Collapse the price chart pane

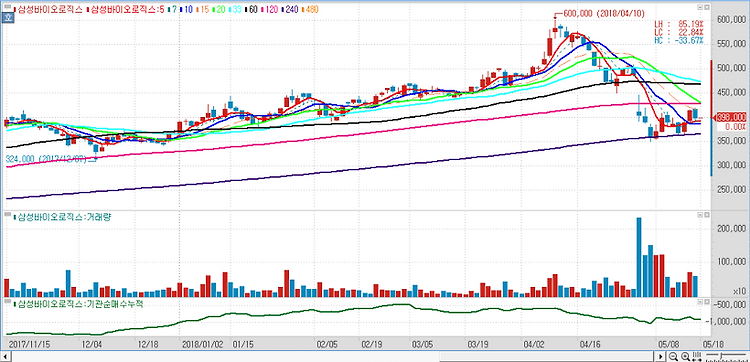(x=700, y=8)
